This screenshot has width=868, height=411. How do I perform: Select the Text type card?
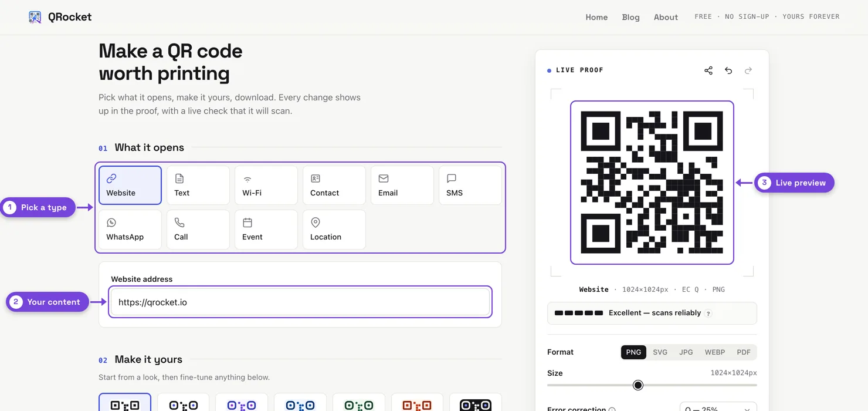pyautogui.click(x=198, y=185)
